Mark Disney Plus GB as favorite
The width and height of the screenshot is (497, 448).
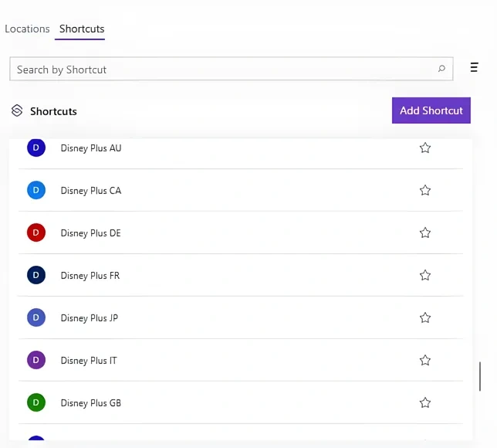click(425, 403)
